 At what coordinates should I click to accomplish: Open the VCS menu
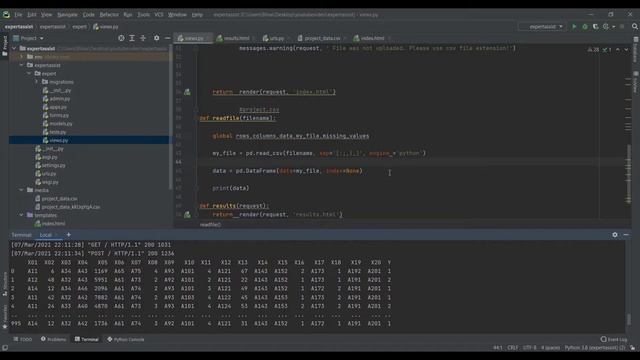159,15
